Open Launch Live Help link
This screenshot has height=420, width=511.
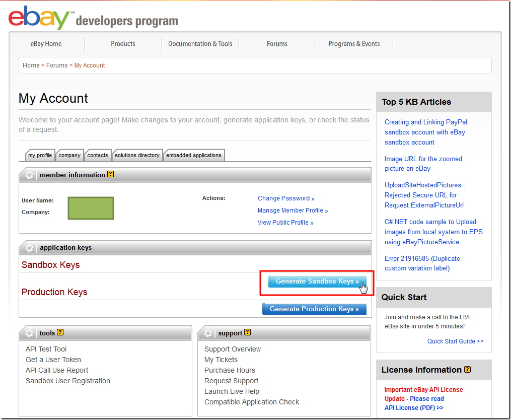coord(232,391)
